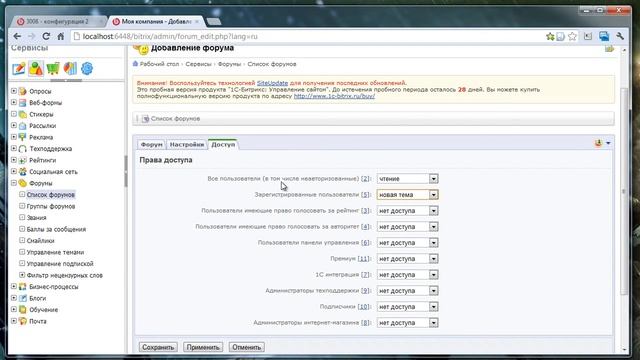Click the Веб-формы tree icon
Image resolution: width=640 pixels, height=360 pixels.
pos(23,103)
